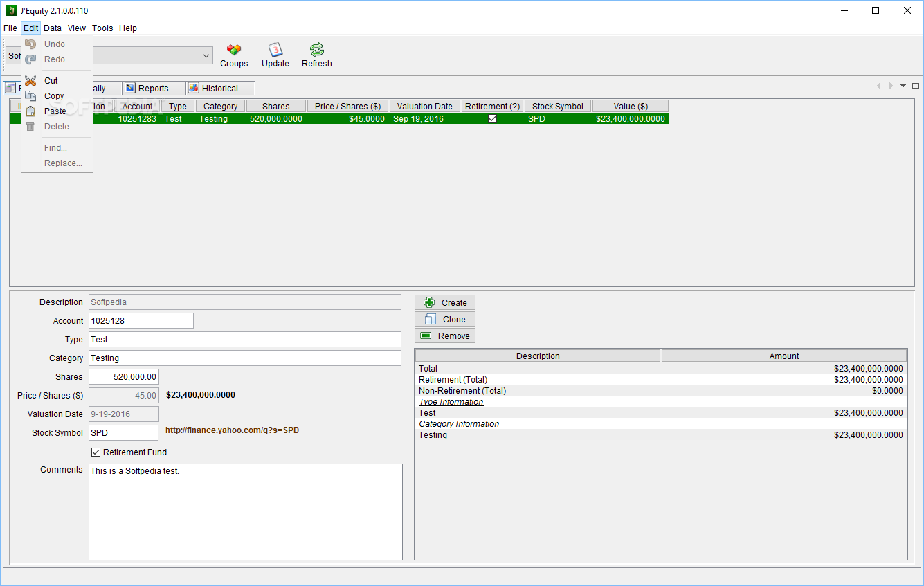Sort by Price / Shares ($) column header

pyautogui.click(x=347, y=107)
